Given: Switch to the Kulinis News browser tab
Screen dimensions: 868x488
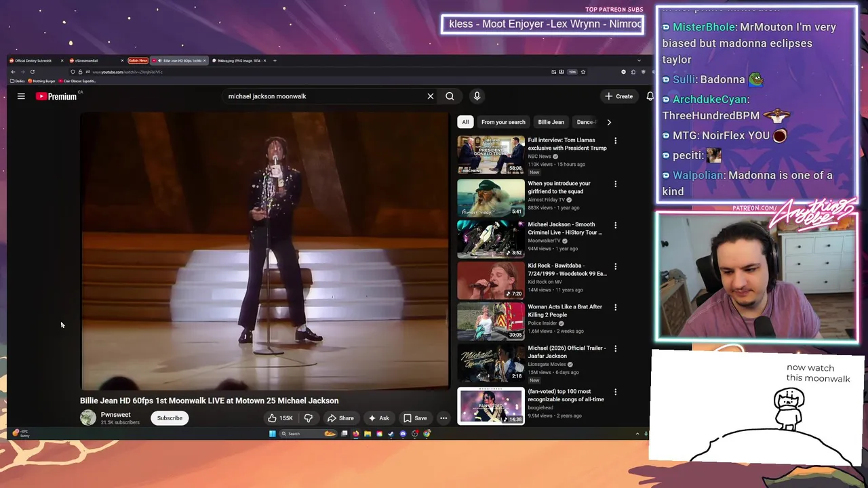Looking at the screenshot, I should (x=138, y=60).
